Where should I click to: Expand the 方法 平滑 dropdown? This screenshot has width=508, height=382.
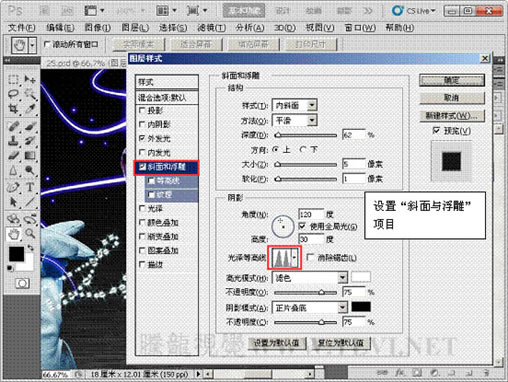[x=294, y=120]
